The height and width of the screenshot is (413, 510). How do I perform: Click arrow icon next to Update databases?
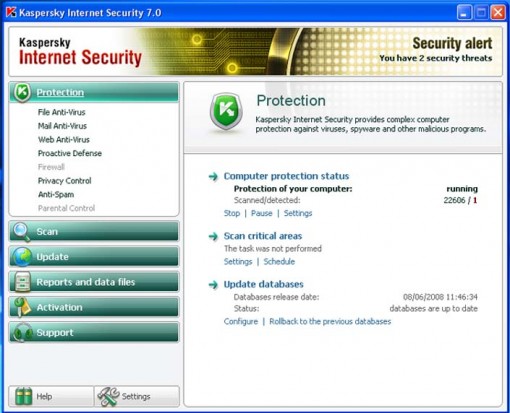(213, 284)
